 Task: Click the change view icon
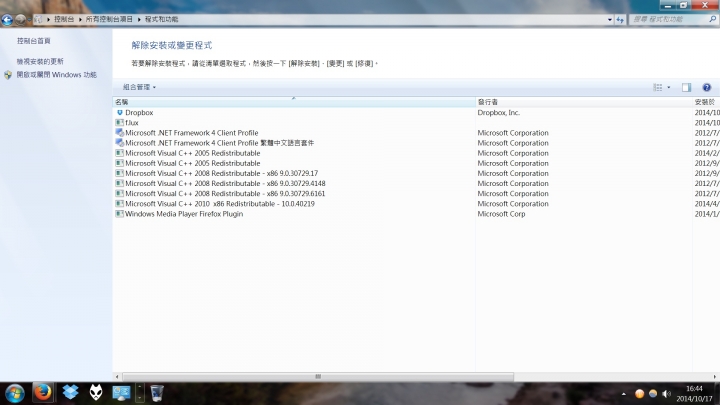point(658,87)
